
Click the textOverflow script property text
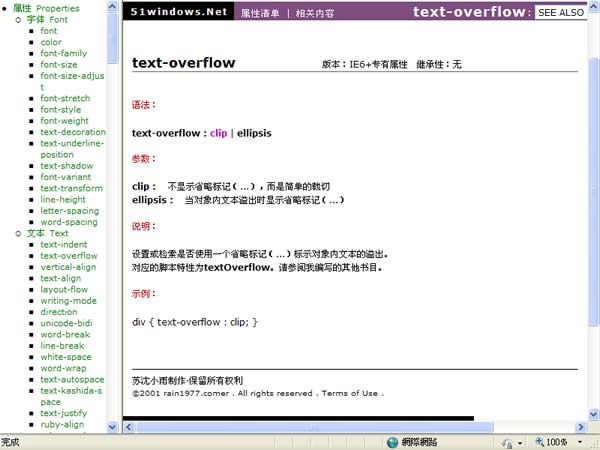click(x=237, y=267)
